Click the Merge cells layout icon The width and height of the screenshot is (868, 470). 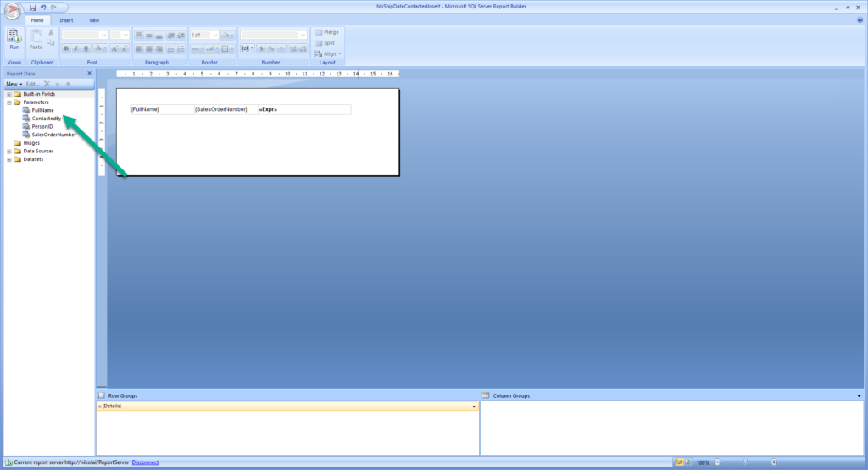(327, 32)
